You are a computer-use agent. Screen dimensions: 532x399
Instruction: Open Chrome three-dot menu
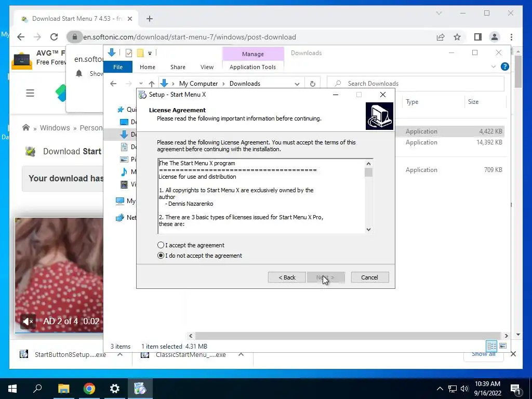click(x=511, y=37)
